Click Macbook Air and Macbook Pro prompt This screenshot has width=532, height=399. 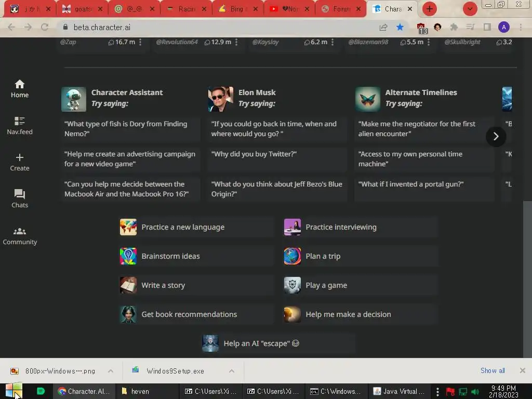pos(130,189)
